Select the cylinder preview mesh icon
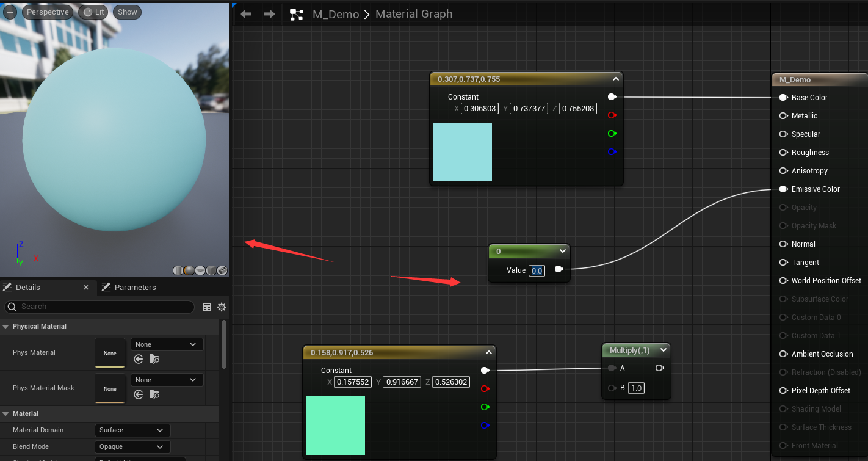The image size is (868, 461). pyautogui.click(x=178, y=270)
